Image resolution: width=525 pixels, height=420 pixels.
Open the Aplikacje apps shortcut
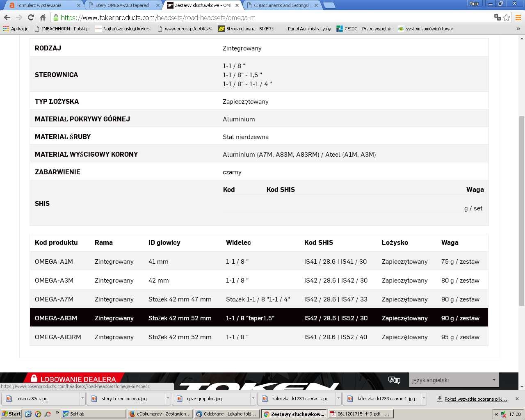coord(16,29)
